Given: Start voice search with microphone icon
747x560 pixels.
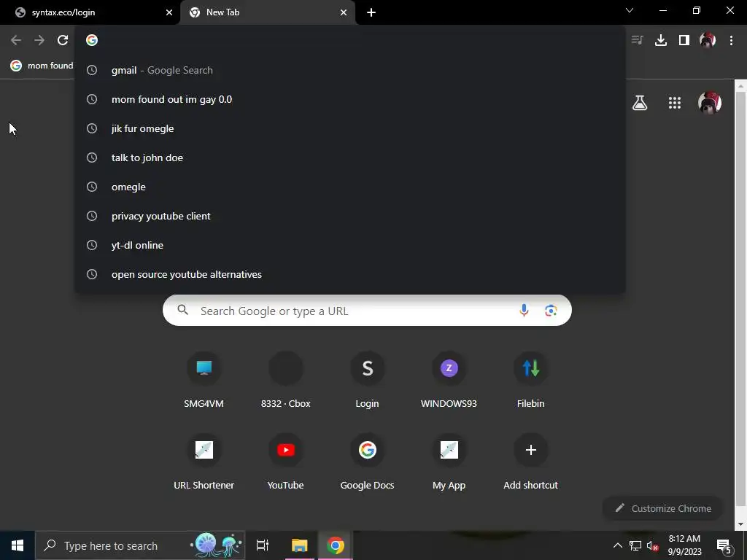Looking at the screenshot, I should pyautogui.click(x=524, y=311).
